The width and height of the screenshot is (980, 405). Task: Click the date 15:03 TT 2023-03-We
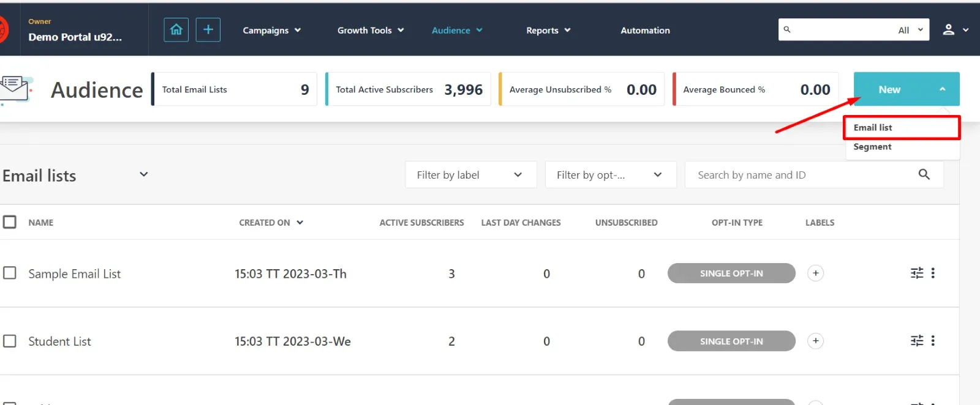(x=292, y=341)
